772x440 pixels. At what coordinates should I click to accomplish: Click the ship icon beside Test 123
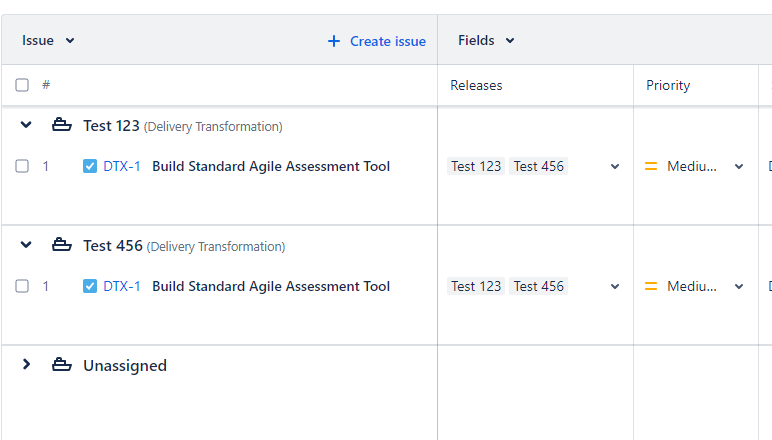pos(62,126)
